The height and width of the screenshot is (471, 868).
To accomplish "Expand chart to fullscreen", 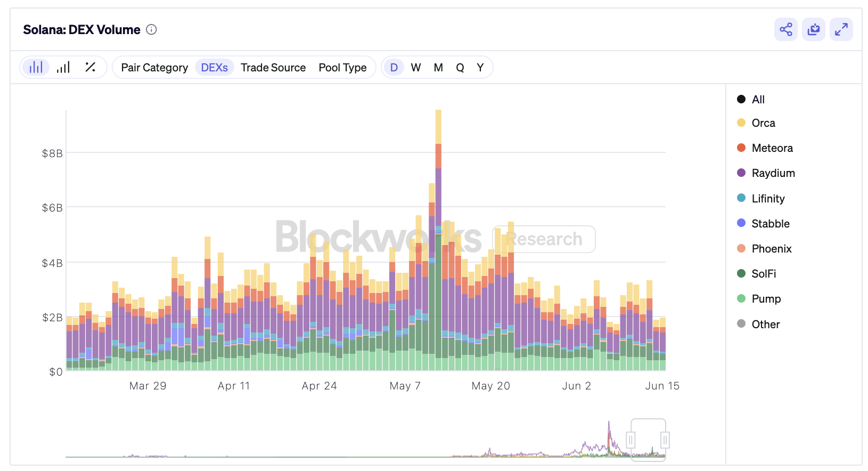I will (x=841, y=29).
